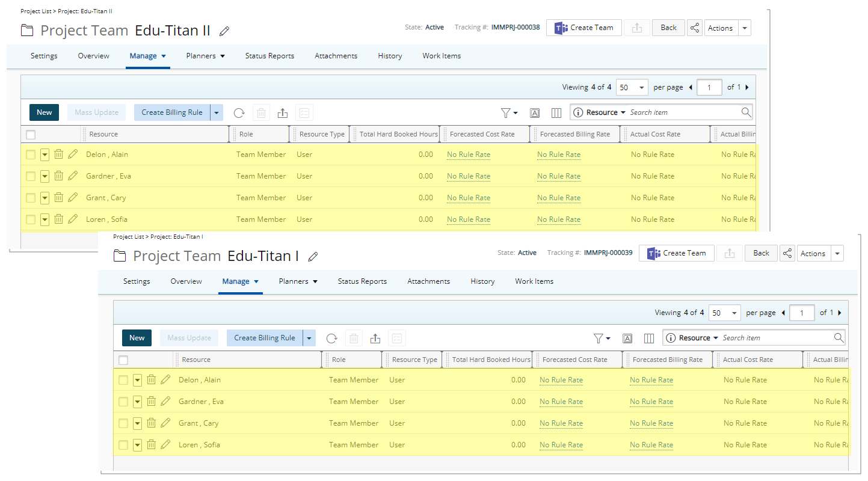This screenshot has width=868, height=481.
Task: Change per page count in Edu-Titan I
Action: (x=725, y=313)
